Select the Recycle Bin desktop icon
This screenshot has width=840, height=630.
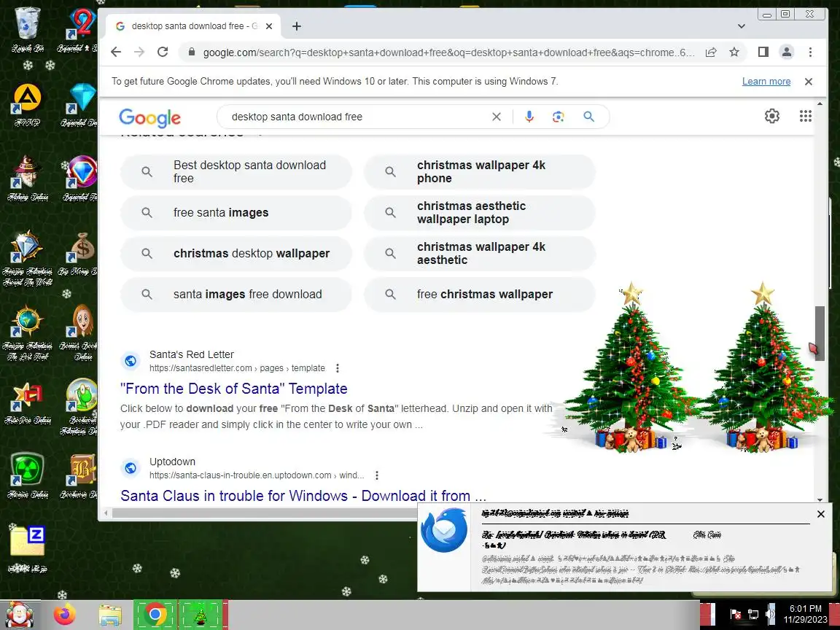(x=27, y=29)
